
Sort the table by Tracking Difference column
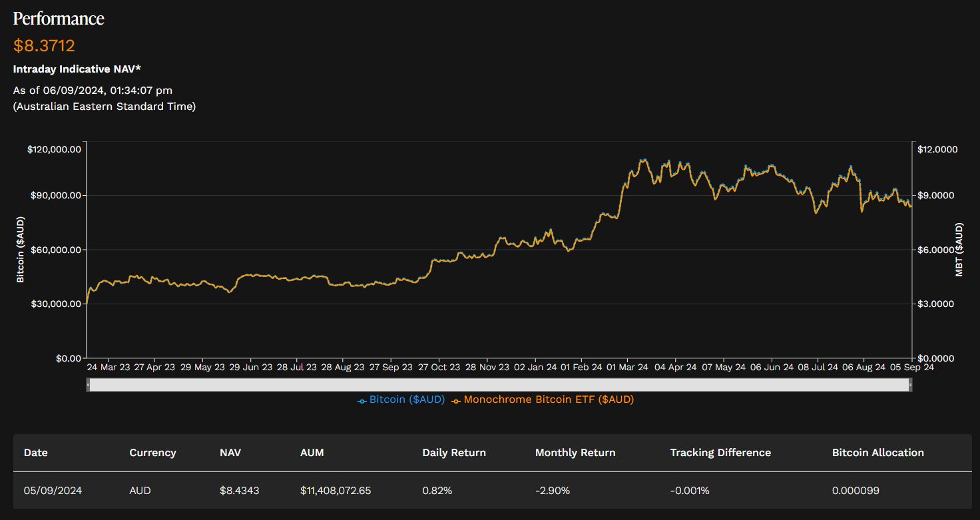coord(720,452)
